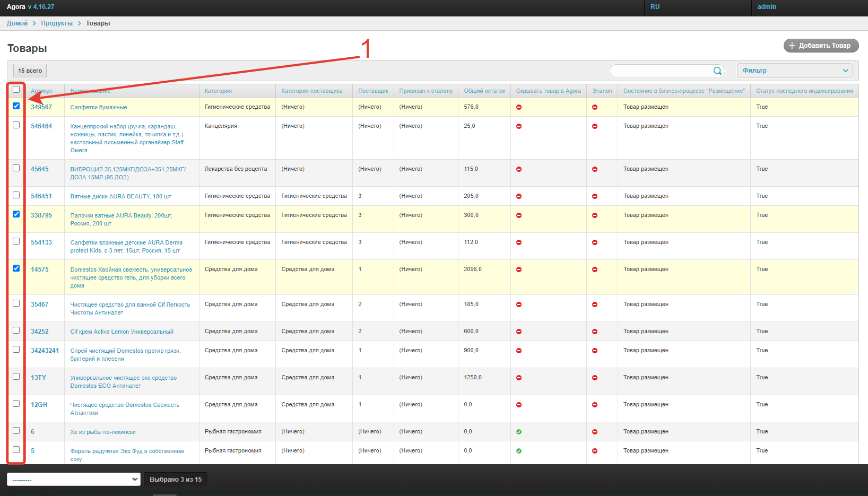Click green hide-in-Agora checkmark for article 5

[519, 451]
